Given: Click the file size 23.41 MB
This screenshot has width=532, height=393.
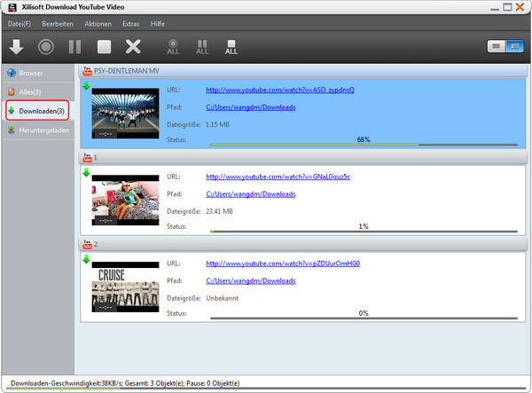Looking at the screenshot, I should point(219,211).
